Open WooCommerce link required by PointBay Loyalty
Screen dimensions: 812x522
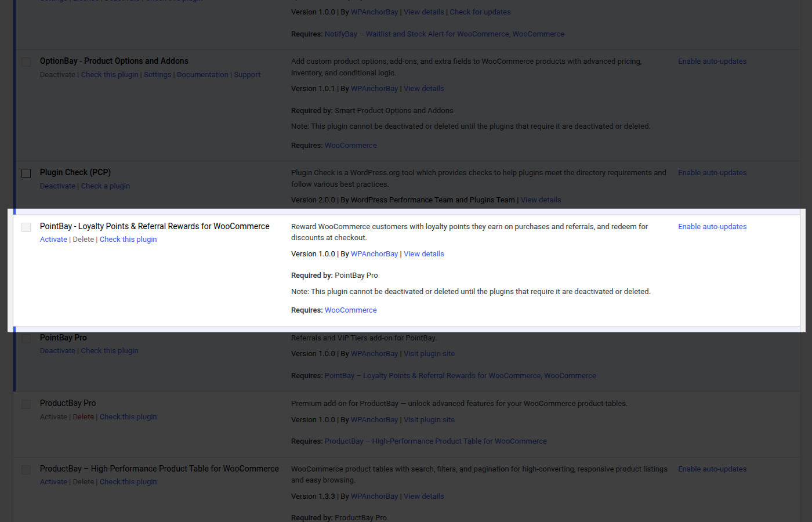(x=351, y=310)
